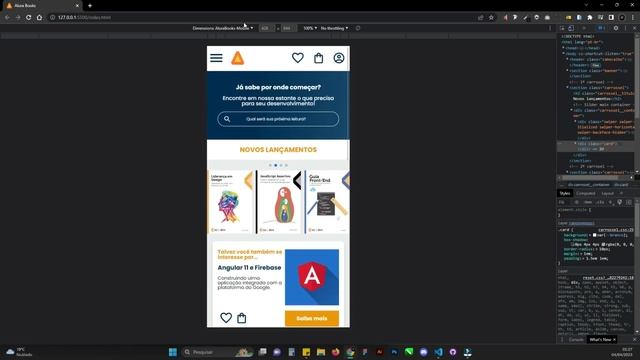Screen dimensions: 640x360
Task: Go to third carousel pagination dot
Action: (x=281, y=165)
